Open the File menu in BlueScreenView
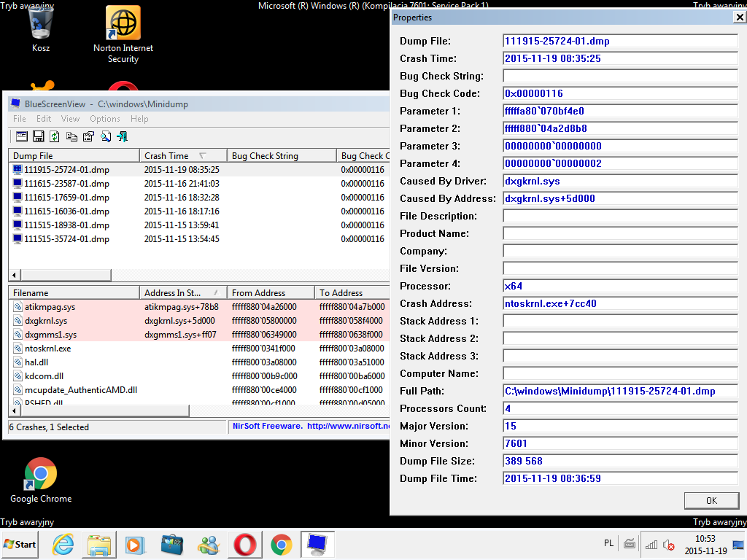 point(20,119)
